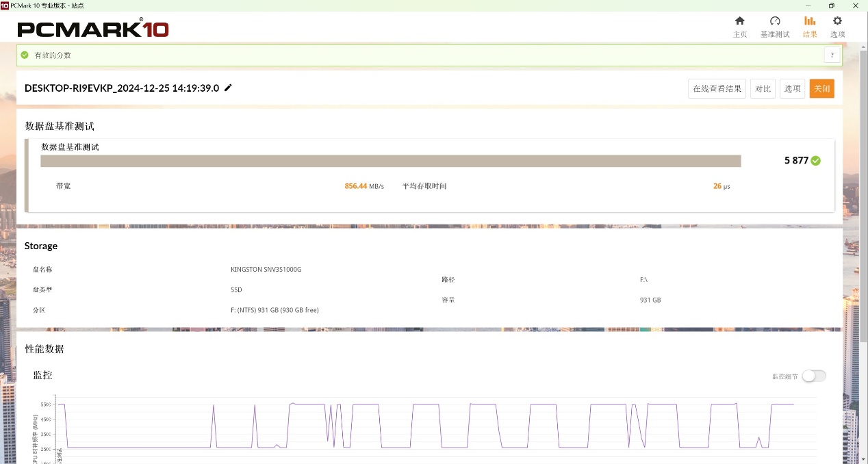Click the 931 GB capacity value

[650, 300]
